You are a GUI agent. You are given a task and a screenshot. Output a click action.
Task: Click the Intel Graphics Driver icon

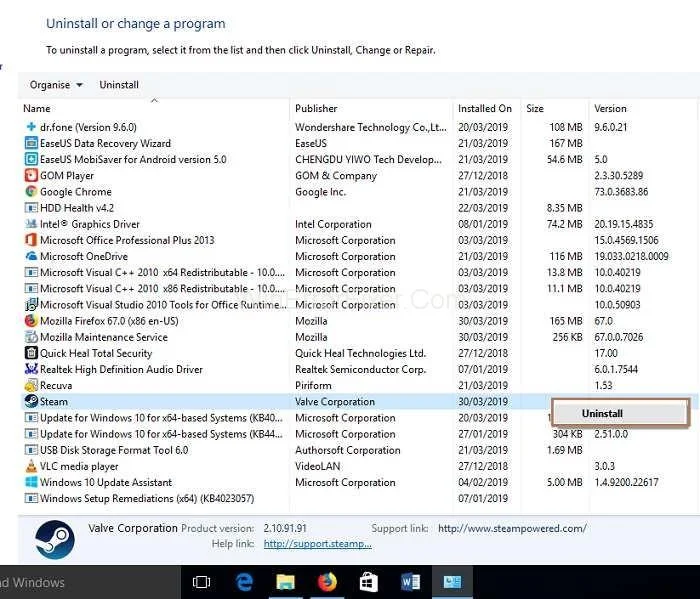31,224
